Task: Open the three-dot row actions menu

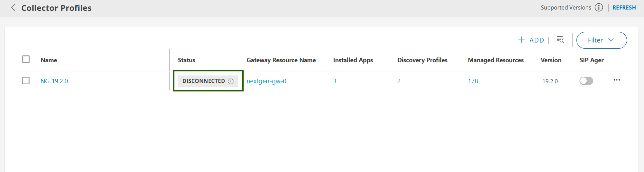Action: (617, 80)
